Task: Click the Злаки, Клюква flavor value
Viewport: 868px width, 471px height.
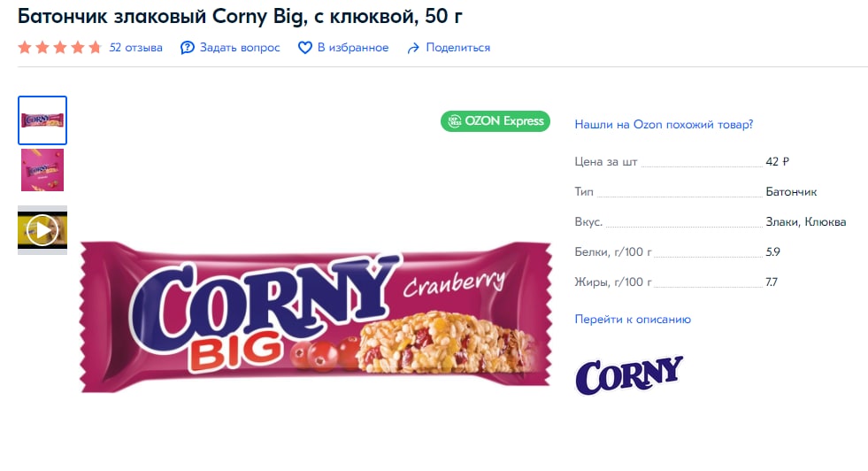Action: (805, 221)
